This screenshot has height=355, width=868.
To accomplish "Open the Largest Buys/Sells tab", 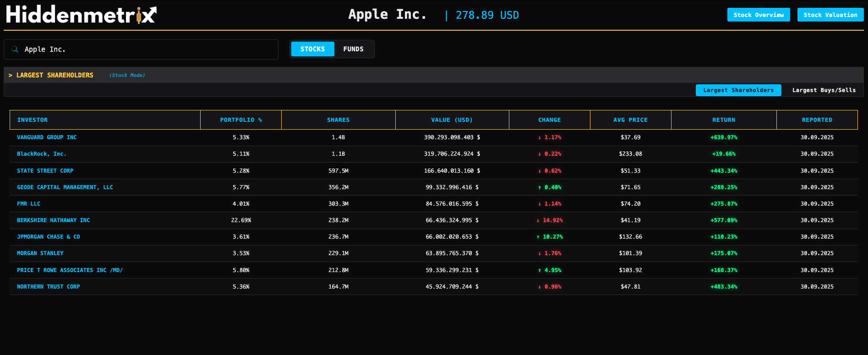I will click(824, 90).
